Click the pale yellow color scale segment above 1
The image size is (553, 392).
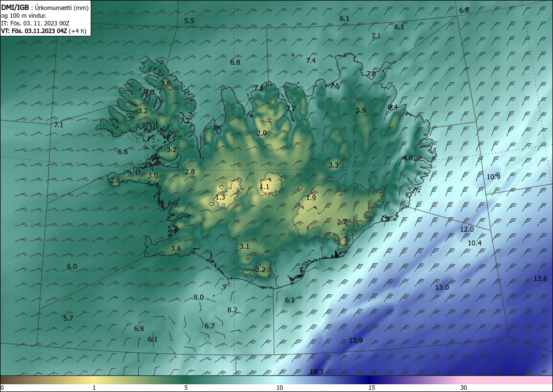[94, 380]
